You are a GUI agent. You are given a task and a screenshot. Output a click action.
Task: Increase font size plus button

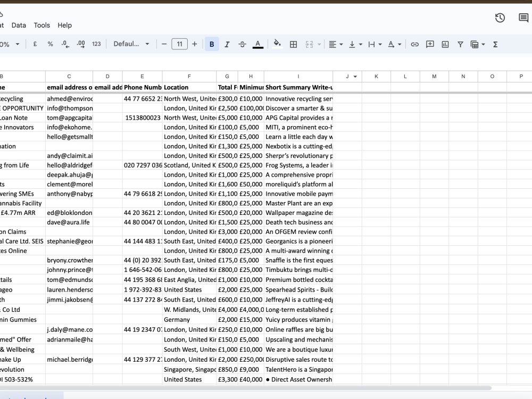(194, 44)
